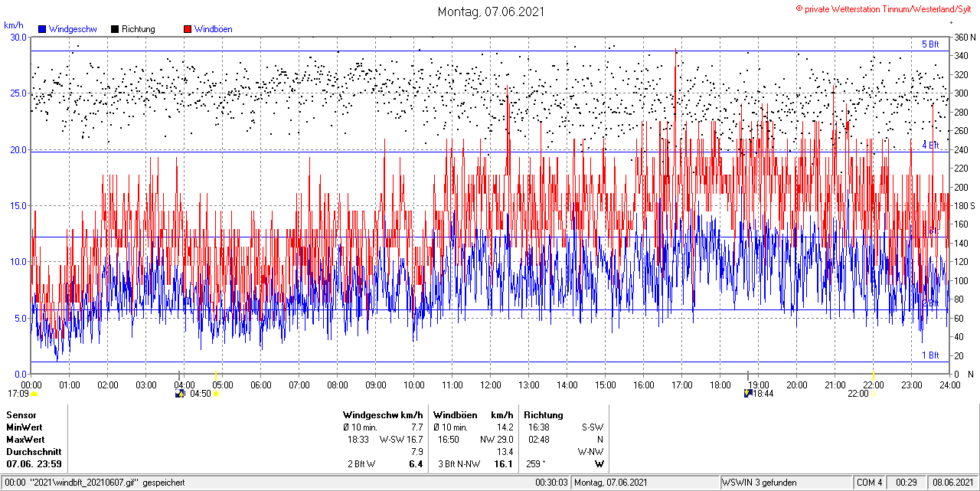This screenshot has width=980, height=491.
Task: Click the 12:00 time axis label
Action: point(491,385)
